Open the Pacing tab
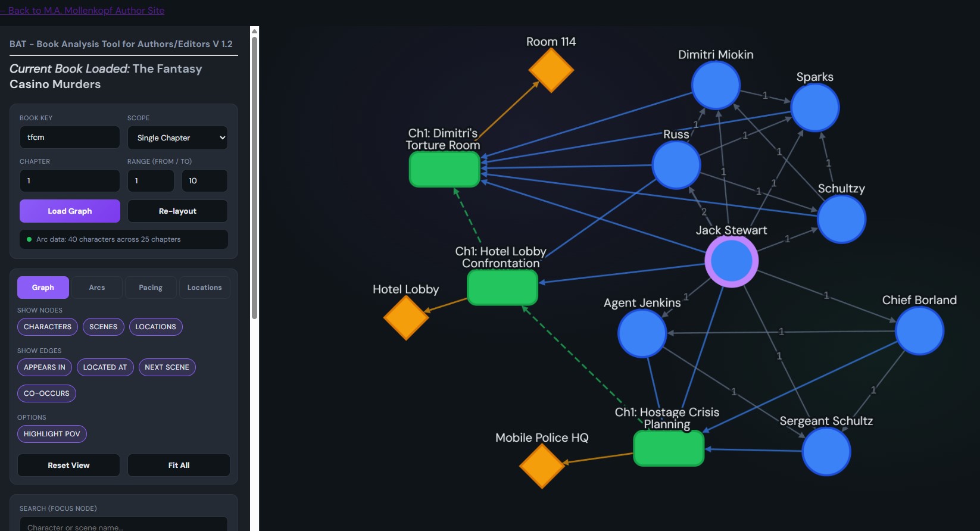 point(151,288)
